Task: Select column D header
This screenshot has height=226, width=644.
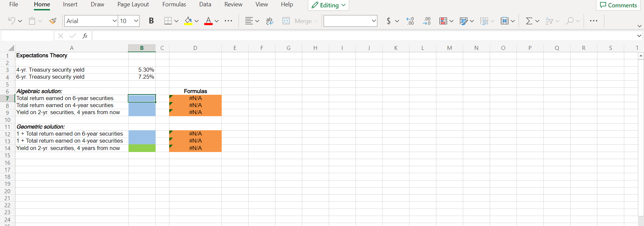Action: [195, 48]
